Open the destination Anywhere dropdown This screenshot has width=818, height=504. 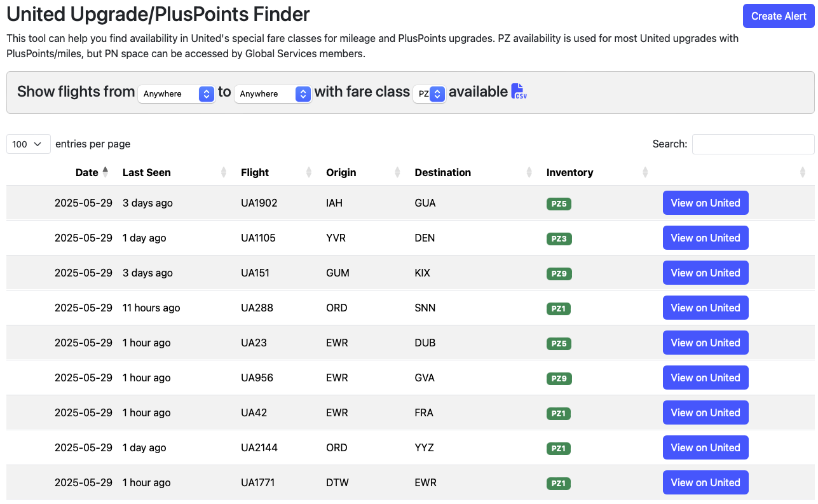pyautogui.click(x=273, y=93)
